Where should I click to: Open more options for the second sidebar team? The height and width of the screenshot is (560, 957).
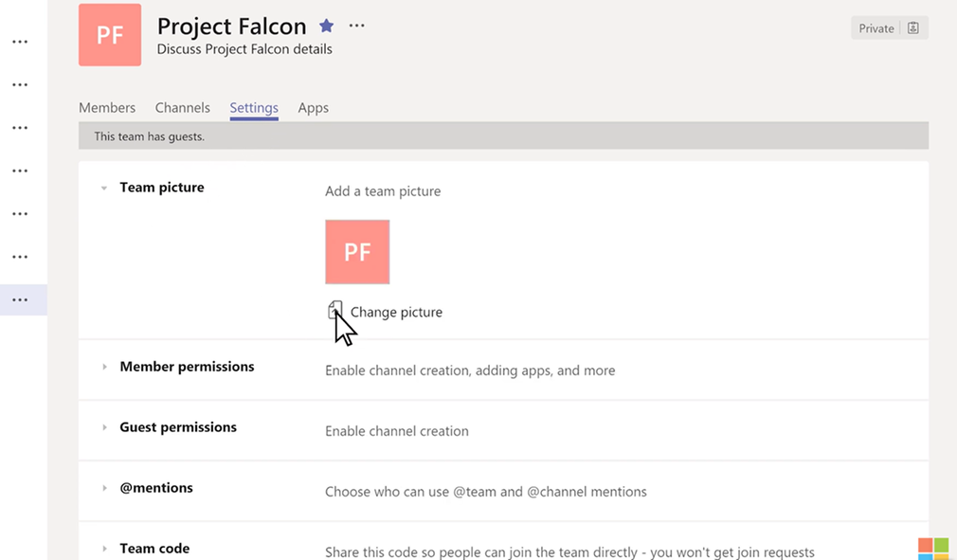point(20,84)
